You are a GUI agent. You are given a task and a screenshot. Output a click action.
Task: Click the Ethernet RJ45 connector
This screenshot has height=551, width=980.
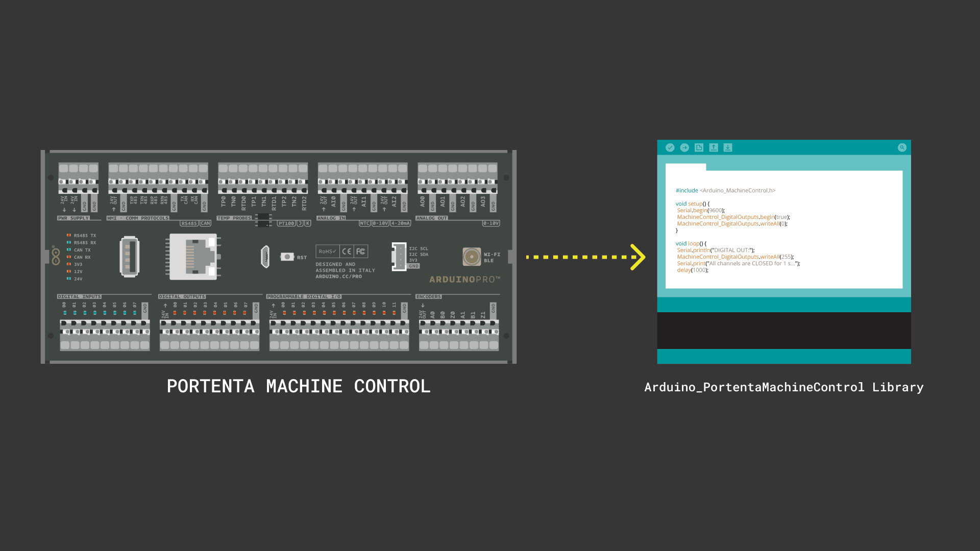point(194,257)
